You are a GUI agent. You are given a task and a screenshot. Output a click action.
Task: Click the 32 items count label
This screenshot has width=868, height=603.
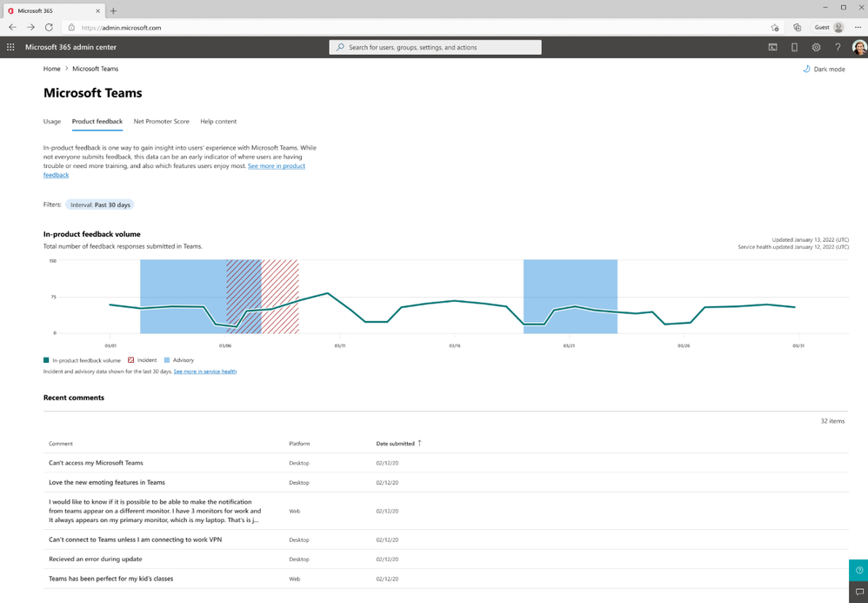click(x=832, y=421)
